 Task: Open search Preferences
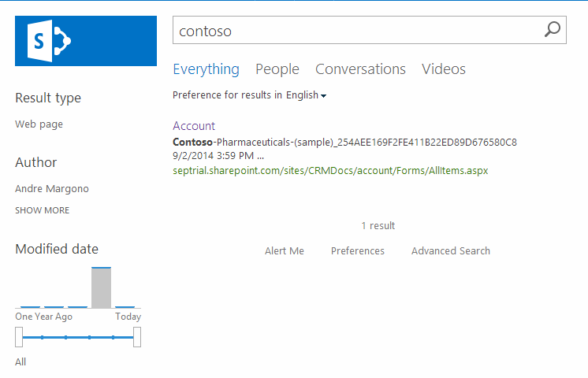pos(357,251)
